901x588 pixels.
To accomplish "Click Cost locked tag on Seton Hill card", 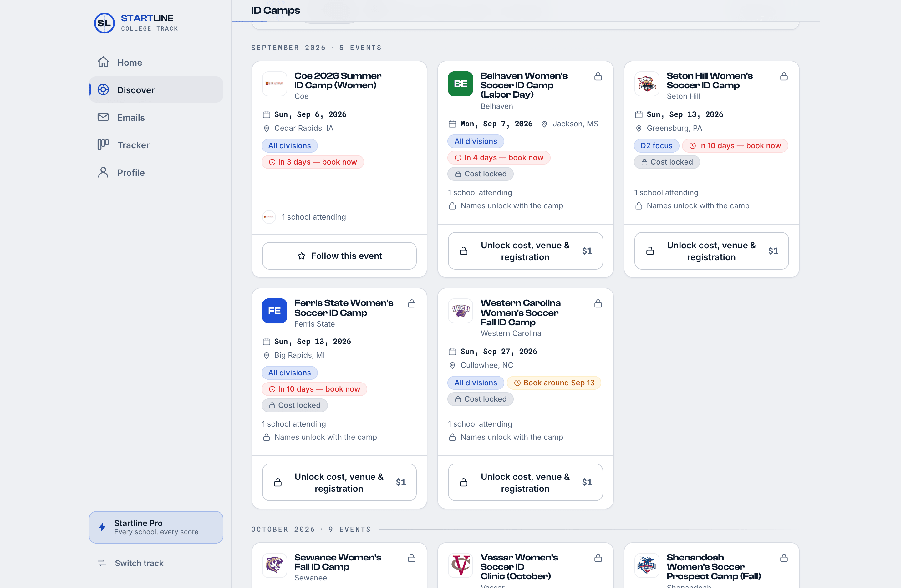I will click(x=667, y=162).
